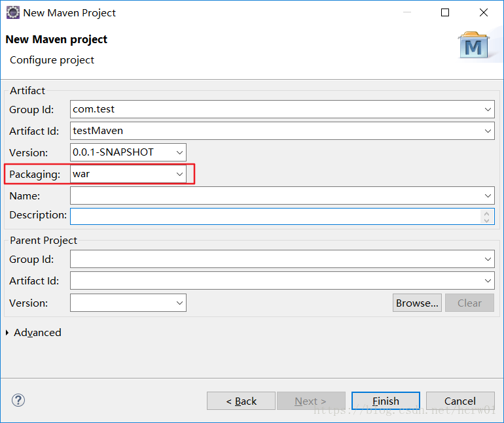Click the Description field up stepper arrow
Viewport: 504px width, 423px height.
[486, 213]
